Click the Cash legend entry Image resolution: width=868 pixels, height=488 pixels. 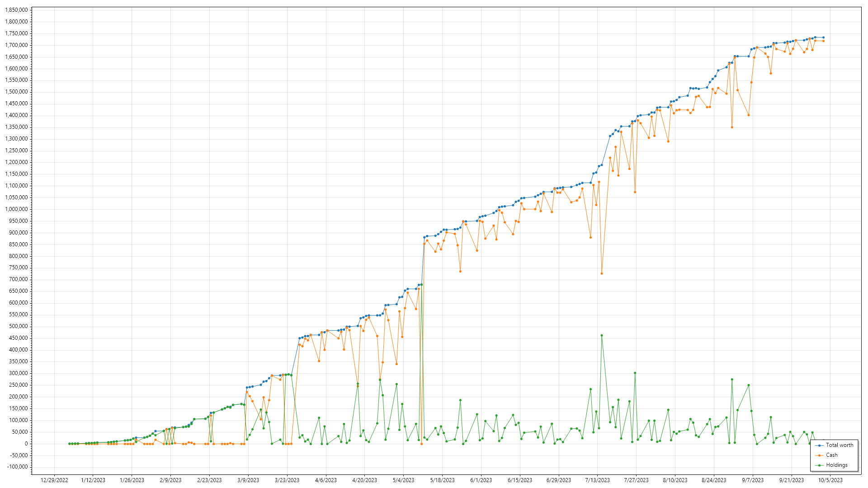click(x=826, y=455)
